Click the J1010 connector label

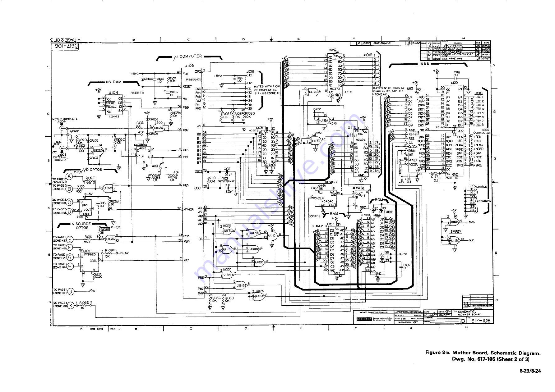pos(479,93)
